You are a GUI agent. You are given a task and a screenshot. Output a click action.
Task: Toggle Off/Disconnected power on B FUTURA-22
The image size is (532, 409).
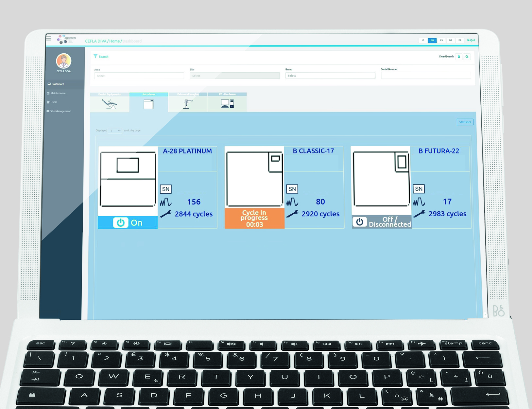(360, 222)
